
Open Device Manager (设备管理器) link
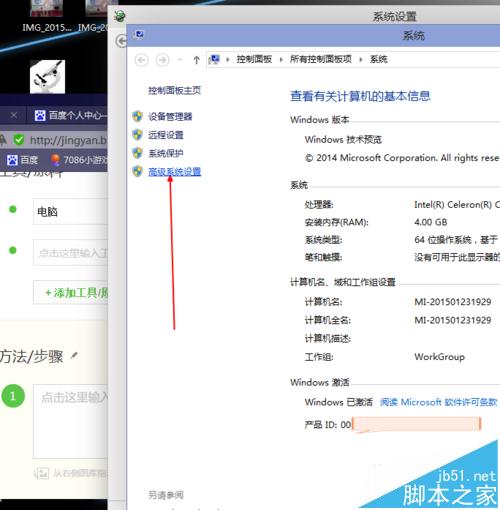pos(170,116)
